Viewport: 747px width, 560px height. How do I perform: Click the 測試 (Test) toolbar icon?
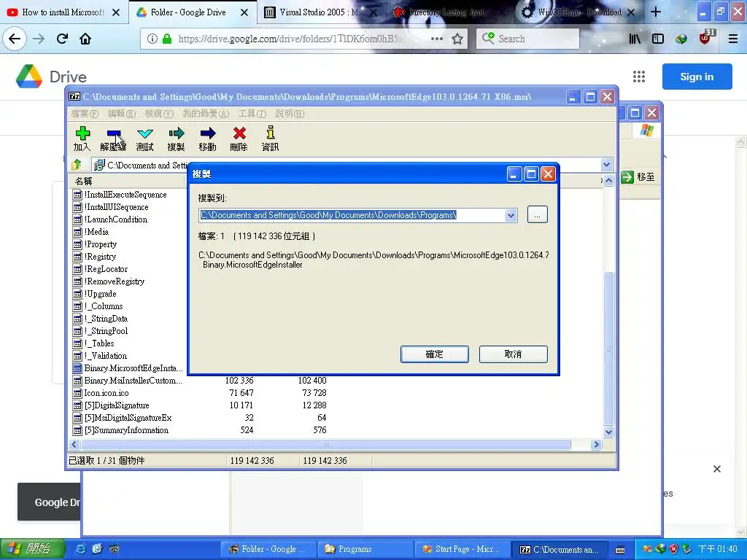tap(145, 133)
